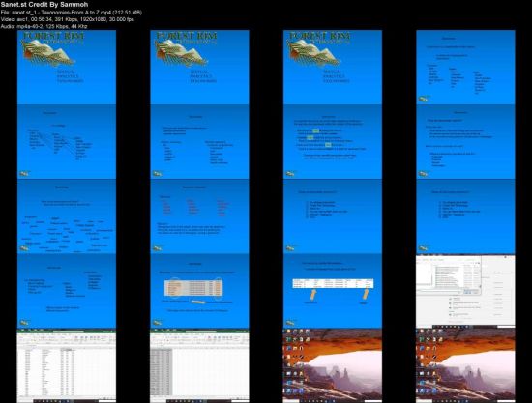Open the scattered word cloud slide thumbnail
The width and height of the screenshot is (532, 403).
[67, 216]
